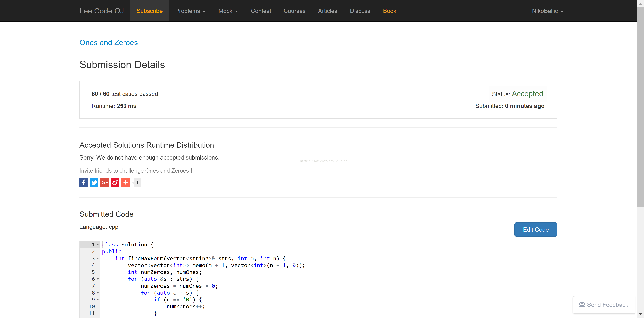Click the envelope icon in Send Feedback
Image resolution: width=644 pixels, height=318 pixels.
(x=582, y=304)
